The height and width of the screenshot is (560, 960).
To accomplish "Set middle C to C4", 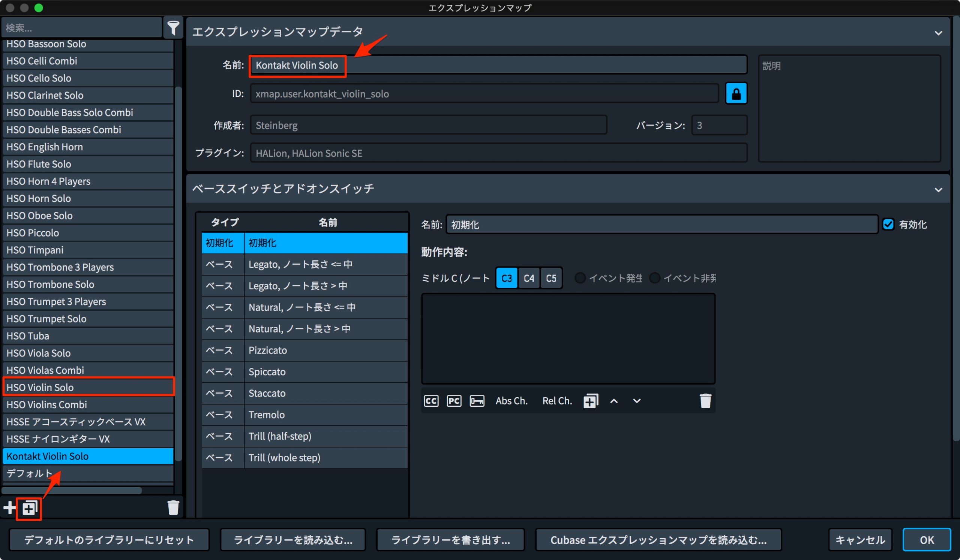I will [x=529, y=278].
